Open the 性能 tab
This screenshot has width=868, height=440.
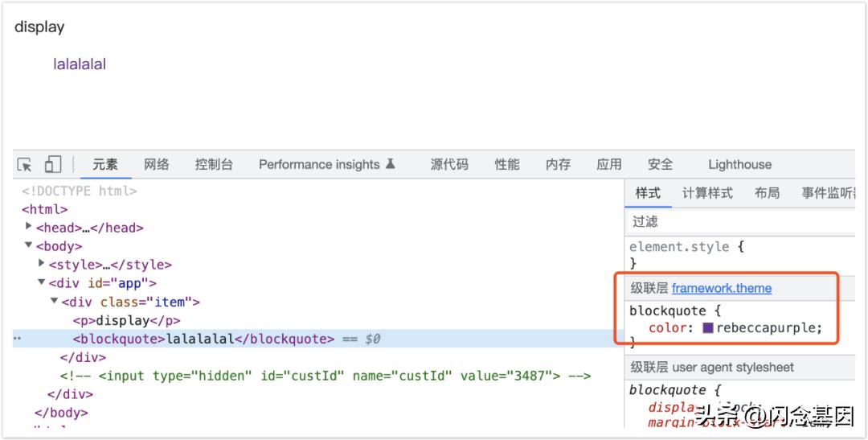point(507,165)
